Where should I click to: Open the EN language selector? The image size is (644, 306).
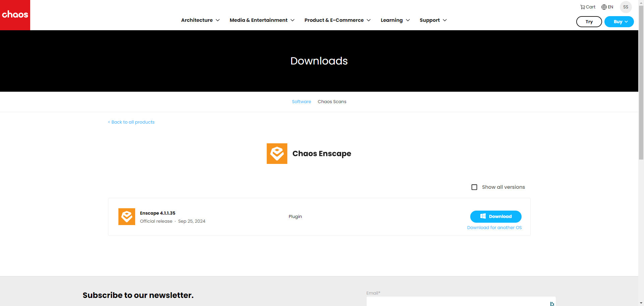pos(607,7)
